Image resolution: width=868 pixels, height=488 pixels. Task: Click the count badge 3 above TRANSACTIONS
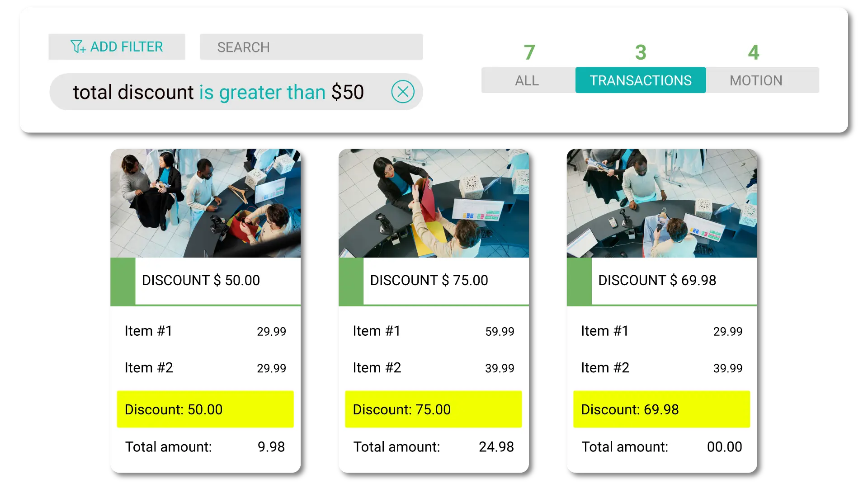(x=641, y=52)
